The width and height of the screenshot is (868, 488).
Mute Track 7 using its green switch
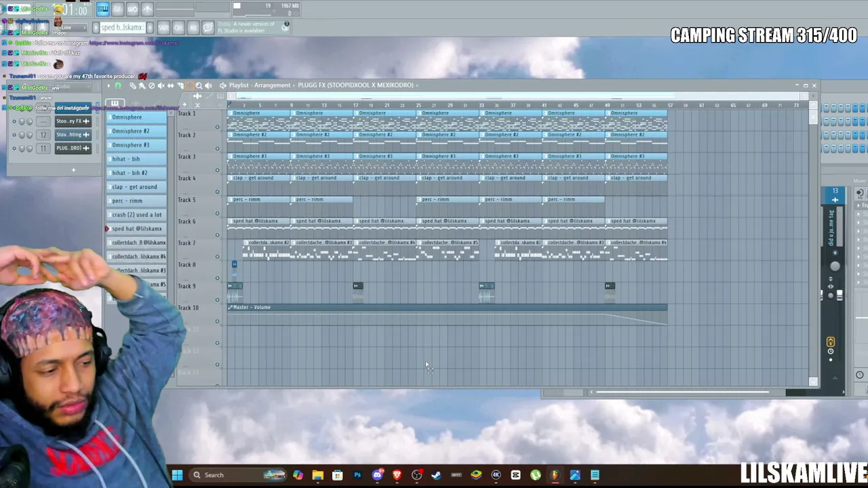coord(218,257)
